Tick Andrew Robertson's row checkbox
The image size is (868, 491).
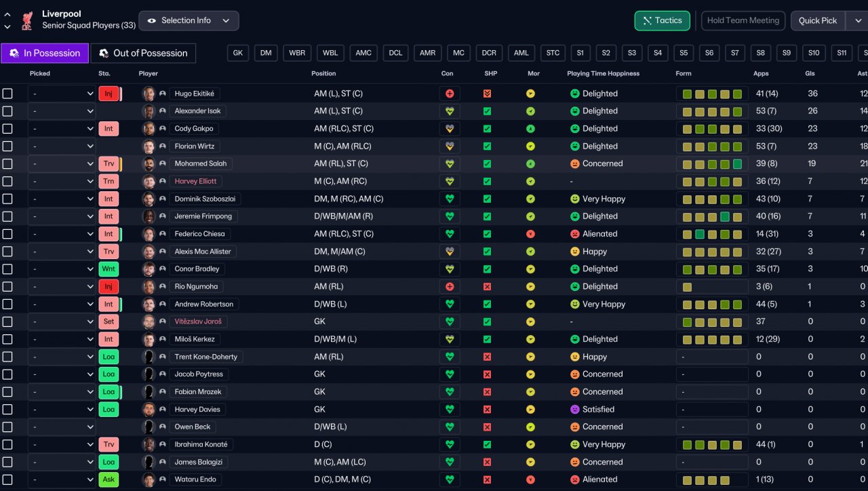coord(7,304)
